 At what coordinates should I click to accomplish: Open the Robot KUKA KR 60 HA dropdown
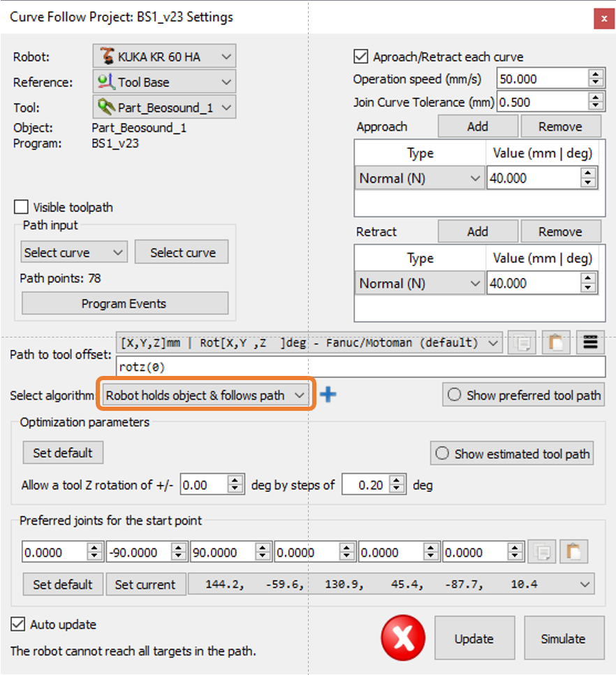click(164, 57)
